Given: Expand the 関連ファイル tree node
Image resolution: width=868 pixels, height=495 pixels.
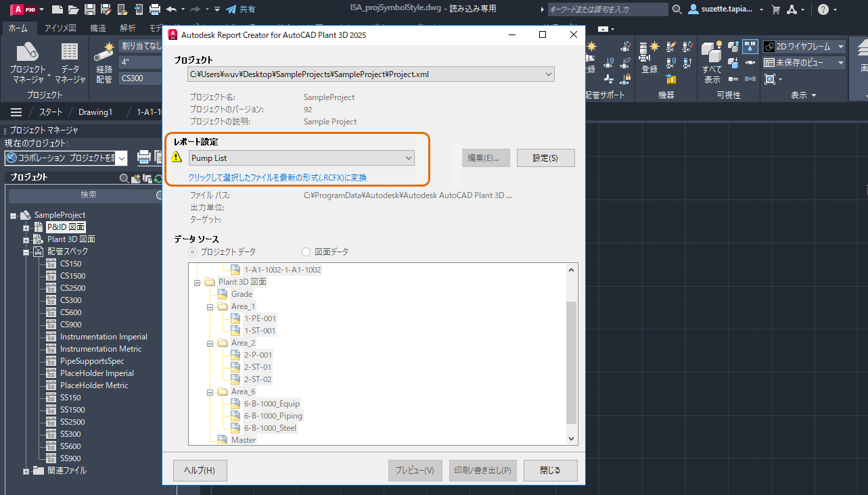Looking at the screenshot, I should (x=26, y=471).
